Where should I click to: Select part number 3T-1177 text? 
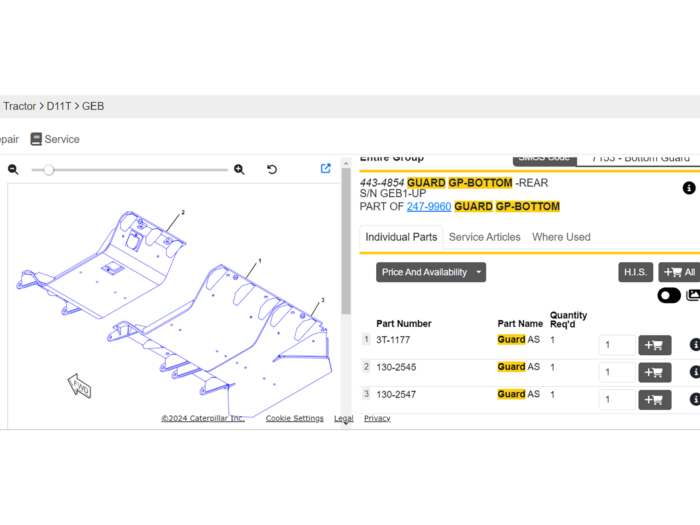(393, 340)
